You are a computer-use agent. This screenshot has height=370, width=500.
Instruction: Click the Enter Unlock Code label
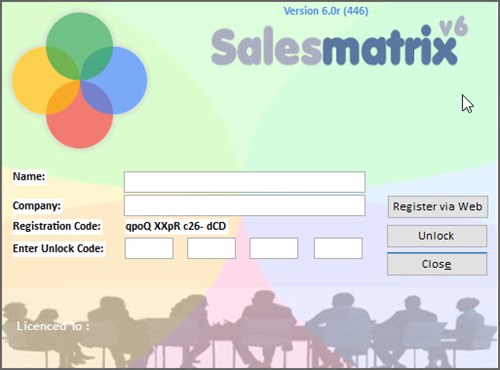pos(58,248)
